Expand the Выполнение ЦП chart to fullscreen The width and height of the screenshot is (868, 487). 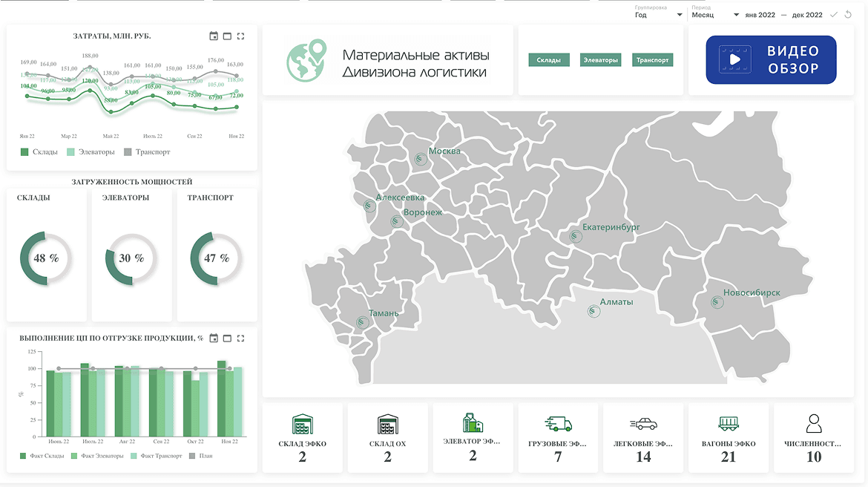pyautogui.click(x=241, y=338)
